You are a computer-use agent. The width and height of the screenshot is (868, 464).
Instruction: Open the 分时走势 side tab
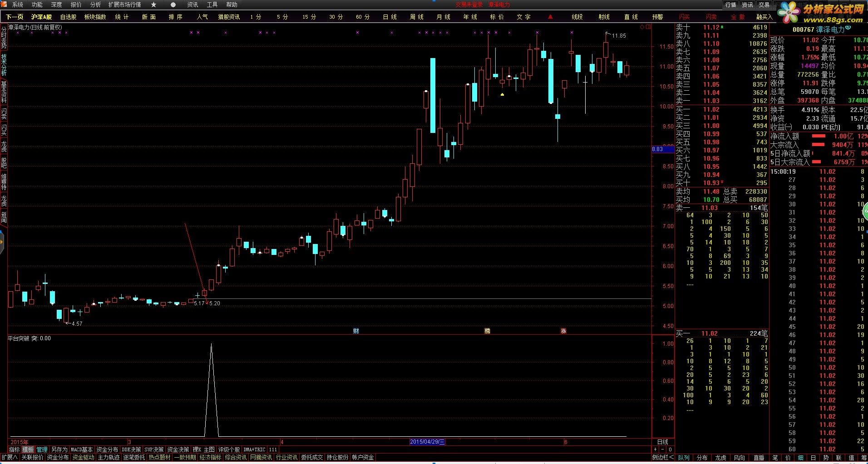[x=4, y=38]
